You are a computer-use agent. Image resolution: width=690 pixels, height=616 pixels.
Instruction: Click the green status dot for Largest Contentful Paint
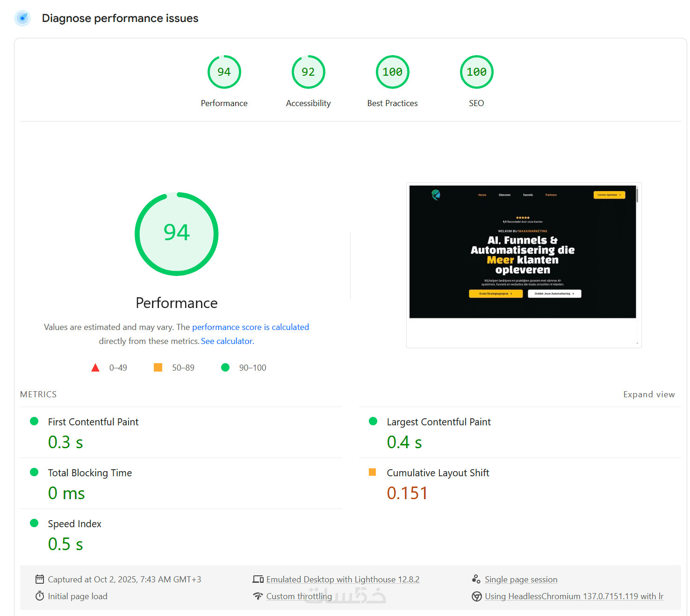373,421
